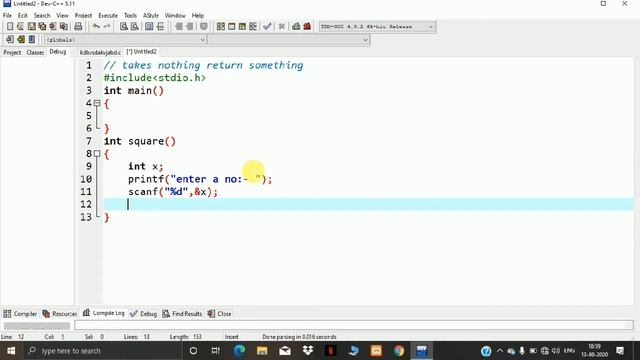The width and height of the screenshot is (640, 360).
Task: Collapse the main() code fold at line 4
Action: pyautogui.click(x=97, y=103)
